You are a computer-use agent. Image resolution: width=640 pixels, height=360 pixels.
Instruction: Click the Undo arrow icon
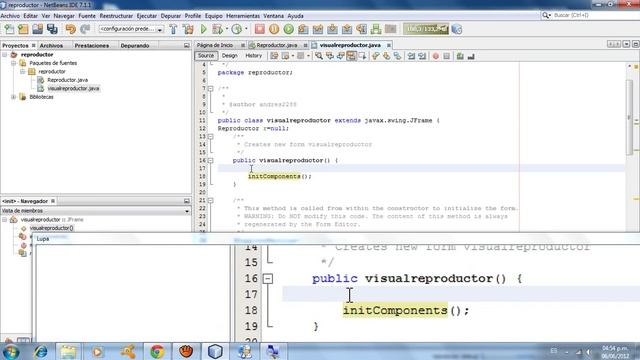(x=71, y=29)
